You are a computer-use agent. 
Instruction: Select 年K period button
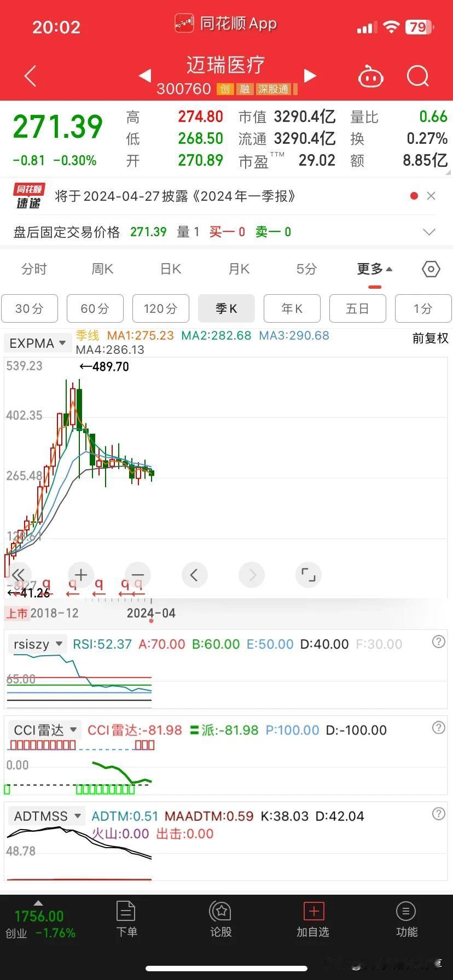[292, 308]
